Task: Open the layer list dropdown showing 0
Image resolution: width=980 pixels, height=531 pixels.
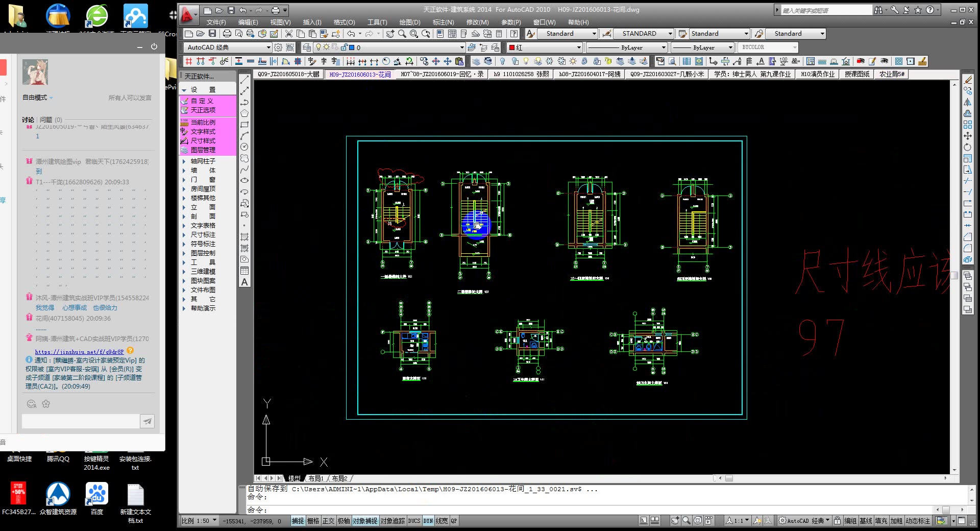Action: coord(389,47)
